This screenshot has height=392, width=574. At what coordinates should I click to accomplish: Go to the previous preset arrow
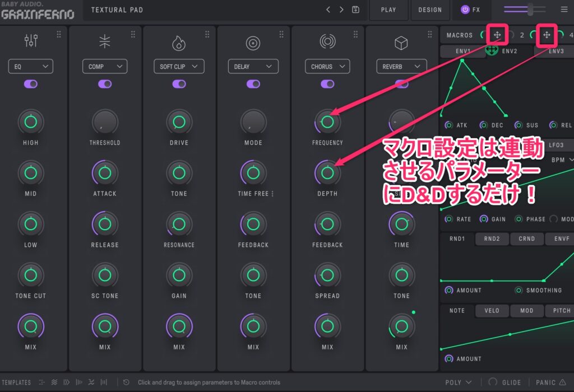328,10
